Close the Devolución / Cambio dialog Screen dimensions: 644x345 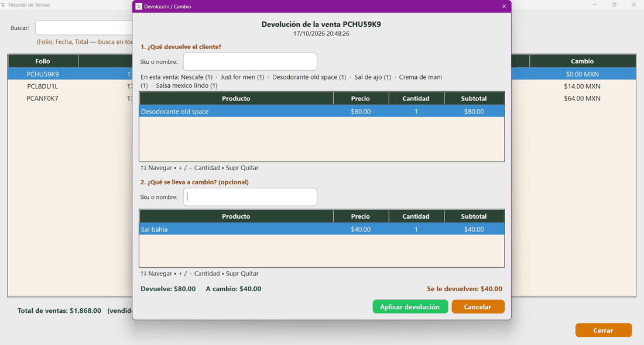point(504,6)
